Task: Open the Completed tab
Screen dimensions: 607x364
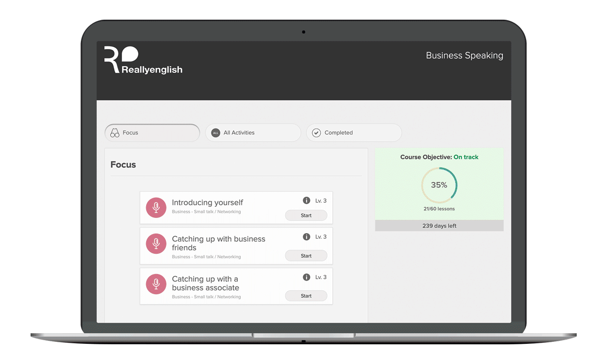Action: click(x=354, y=133)
